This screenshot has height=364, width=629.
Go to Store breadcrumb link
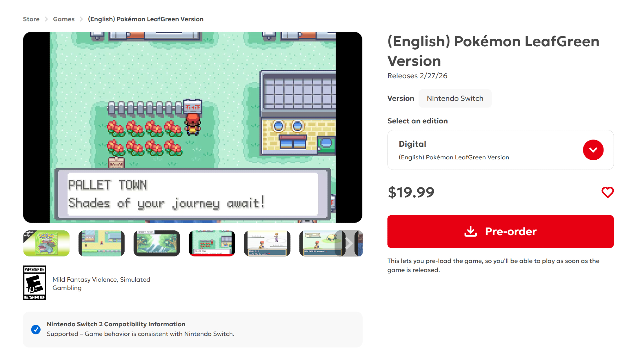[x=31, y=19]
